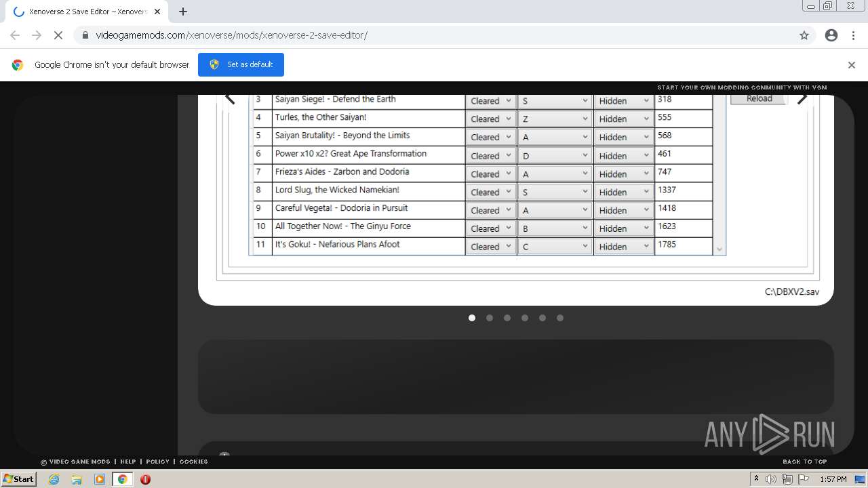Click the C:\DBXV2.sav file path text
This screenshot has height=488, width=868.
click(792, 292)
